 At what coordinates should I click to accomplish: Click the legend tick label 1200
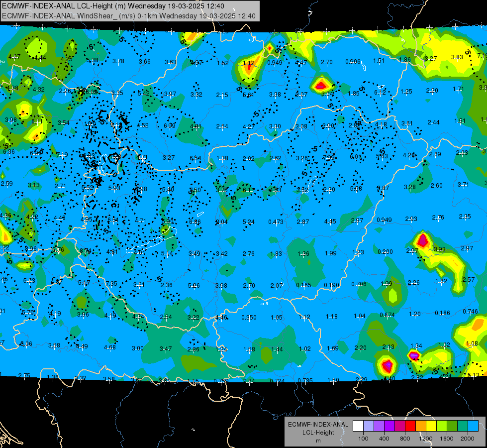[x=426, y=439]
